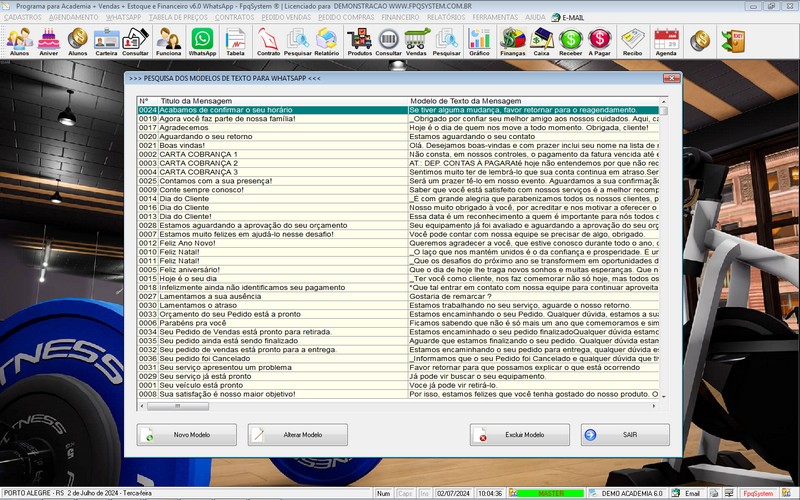Screen dimensions: 800x500
Task: Click the FpqSystem status bar label
Action: [758, 493]
